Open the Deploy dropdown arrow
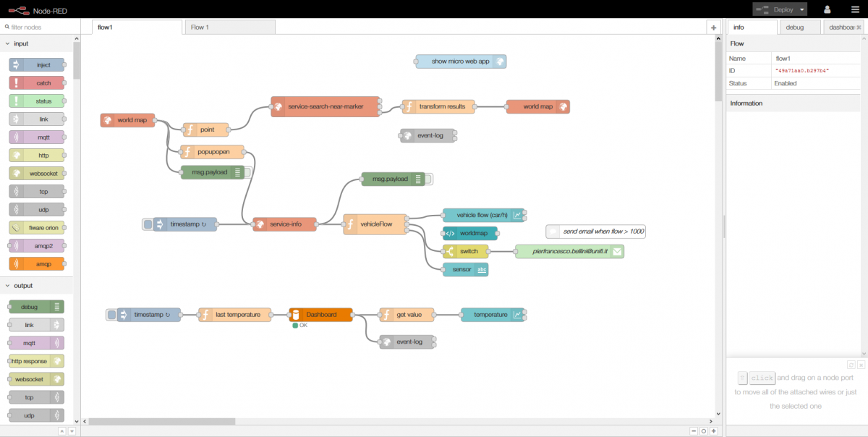This screenshot has height=437, width=868. coord(802,10)
